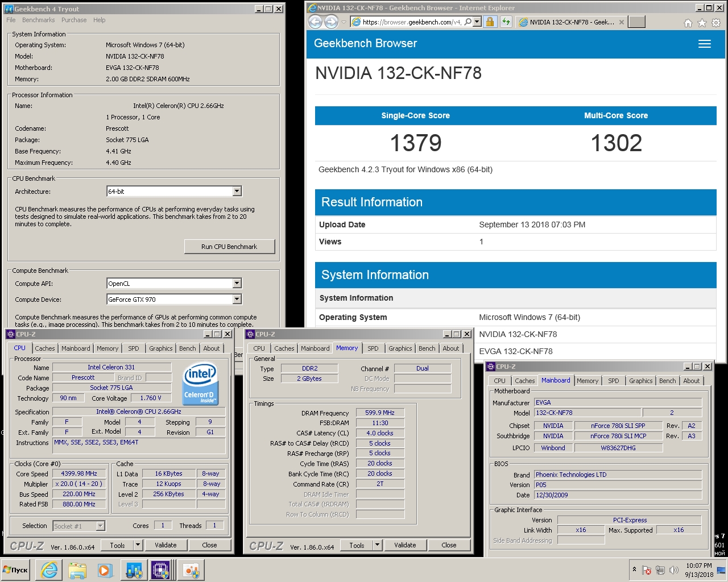Screen dimensions: 728x582
Task: Open Tools dropdown arrow in CPU window
Action: 138,545
